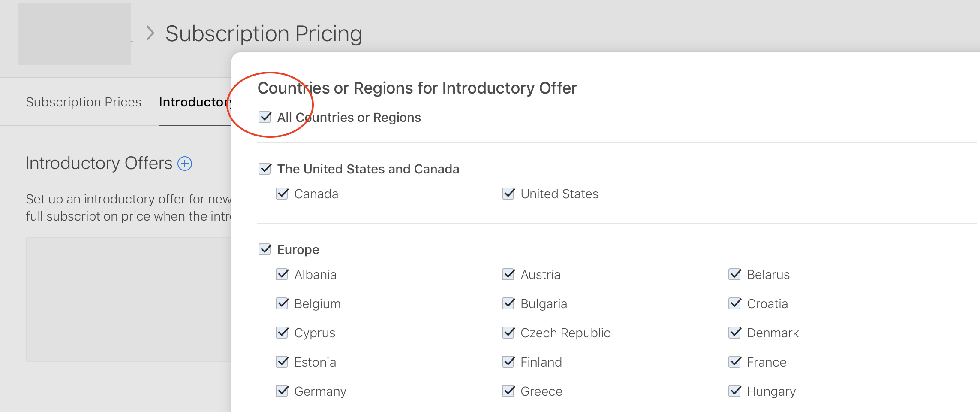The image size is (980, 412).
Task: Toggle the Austria checkbox
Action: point(508,274)
